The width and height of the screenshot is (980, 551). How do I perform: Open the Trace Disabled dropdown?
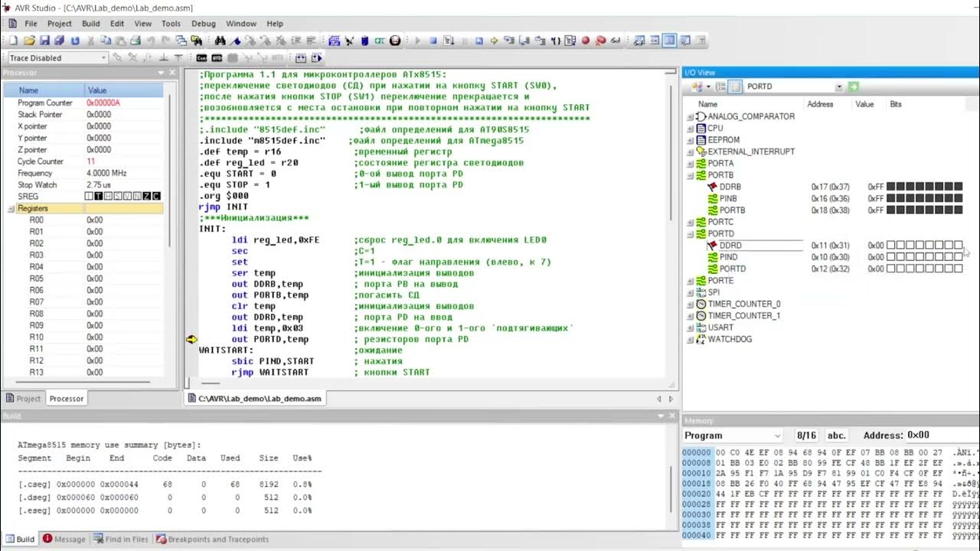point(103,58)
